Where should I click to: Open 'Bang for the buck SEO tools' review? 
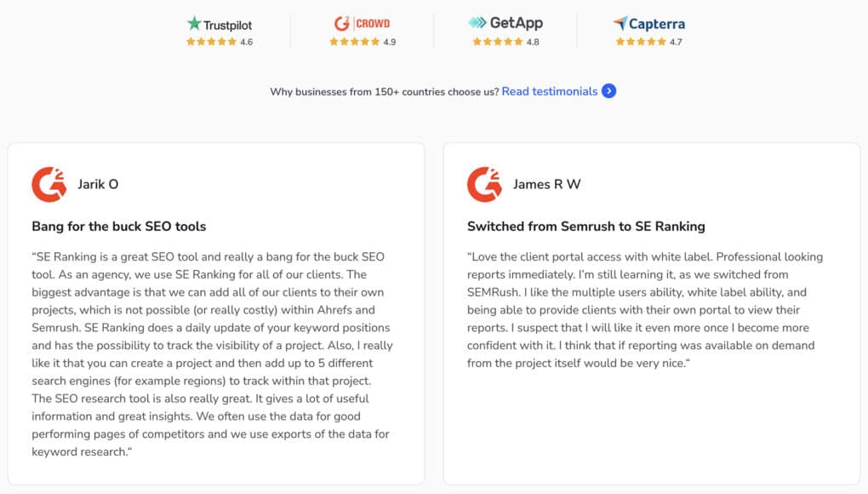(x=118, y=226)
